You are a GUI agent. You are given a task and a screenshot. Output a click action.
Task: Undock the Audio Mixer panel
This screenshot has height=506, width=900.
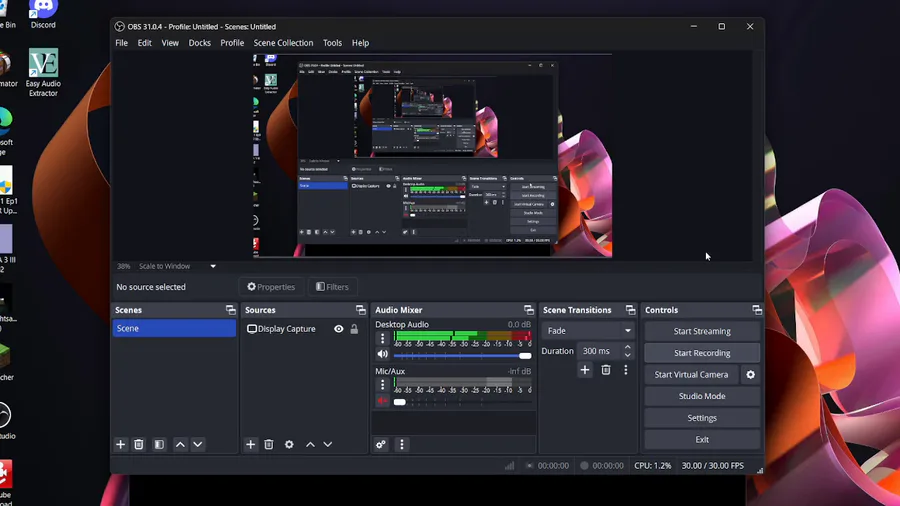pyautogui.click(x=529, y=310)
